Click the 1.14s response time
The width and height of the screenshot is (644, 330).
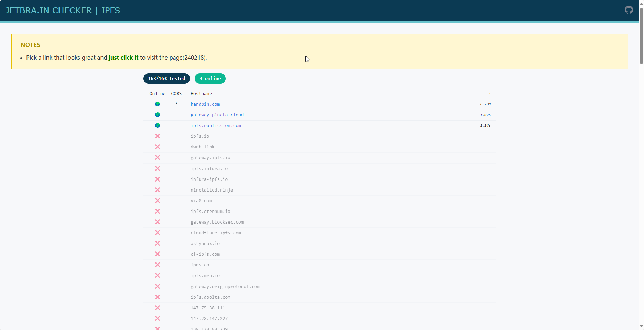point(485,125)
